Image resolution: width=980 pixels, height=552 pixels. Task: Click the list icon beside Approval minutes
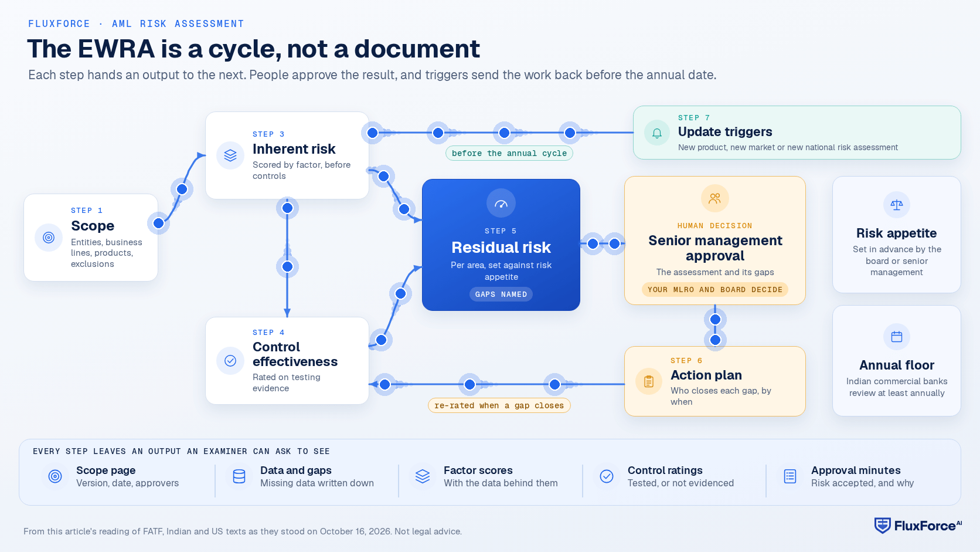[790, 476]
